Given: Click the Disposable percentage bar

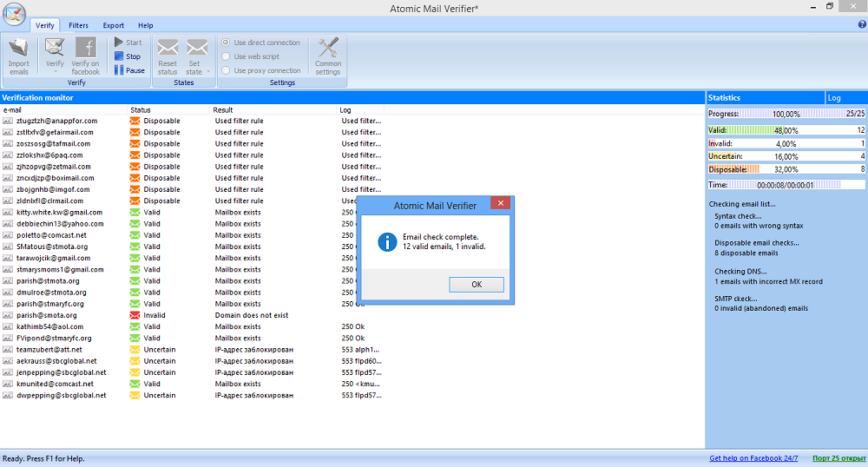Looking at the screenshot, I should [x=786, y=169].
